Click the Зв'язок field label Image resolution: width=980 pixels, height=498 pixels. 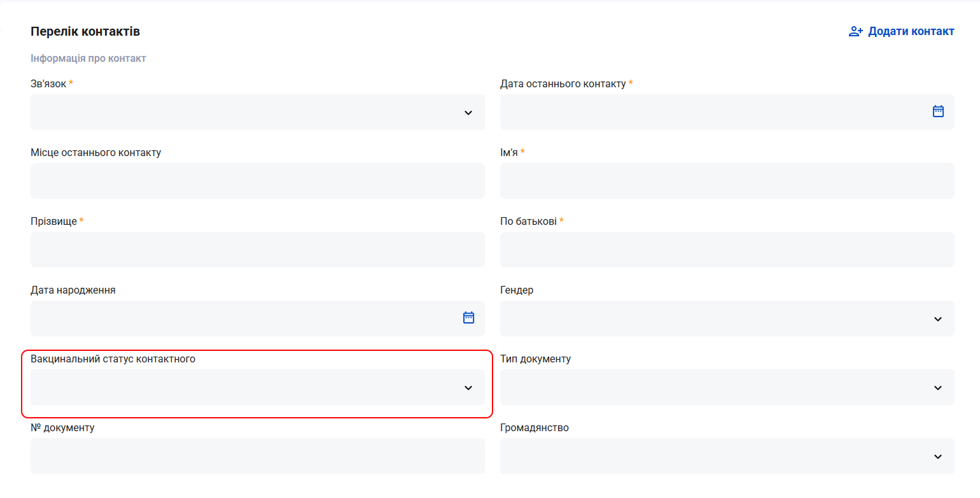pyautogui.click(x=48, y=84)
